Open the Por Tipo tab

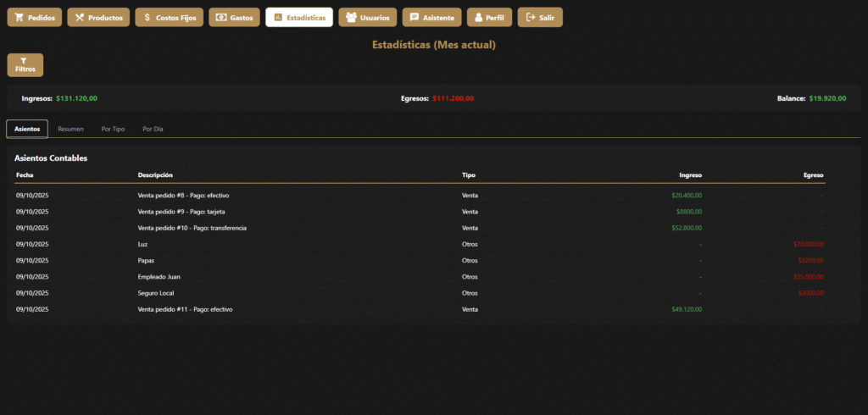click(113, 129)
